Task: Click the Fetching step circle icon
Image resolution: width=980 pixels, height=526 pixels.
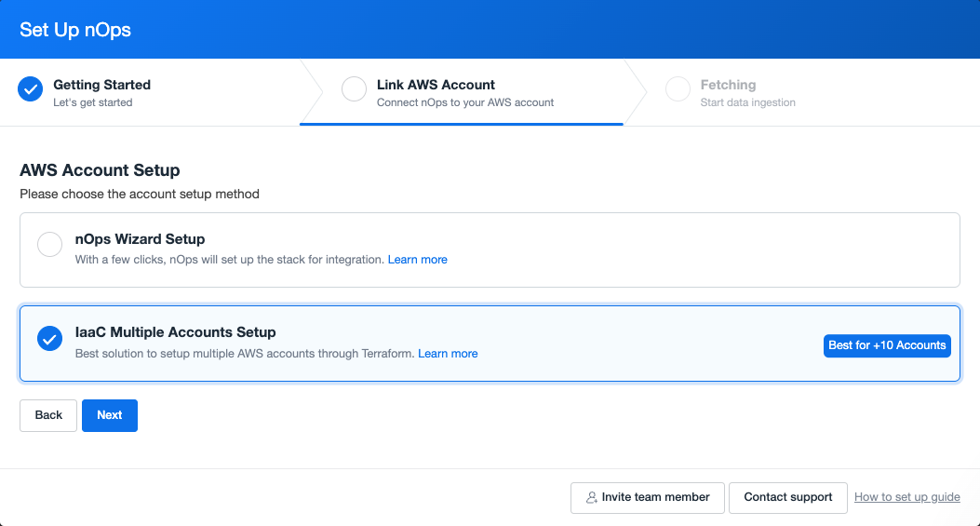Action: tap(678, 88)
